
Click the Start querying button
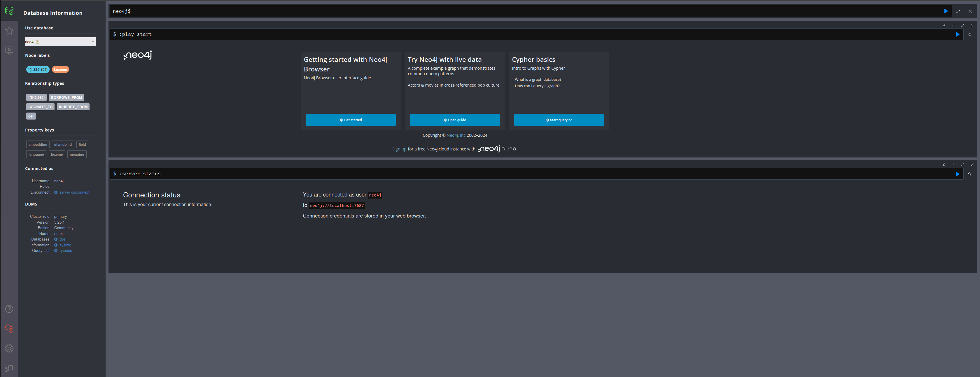pos(559,120)
